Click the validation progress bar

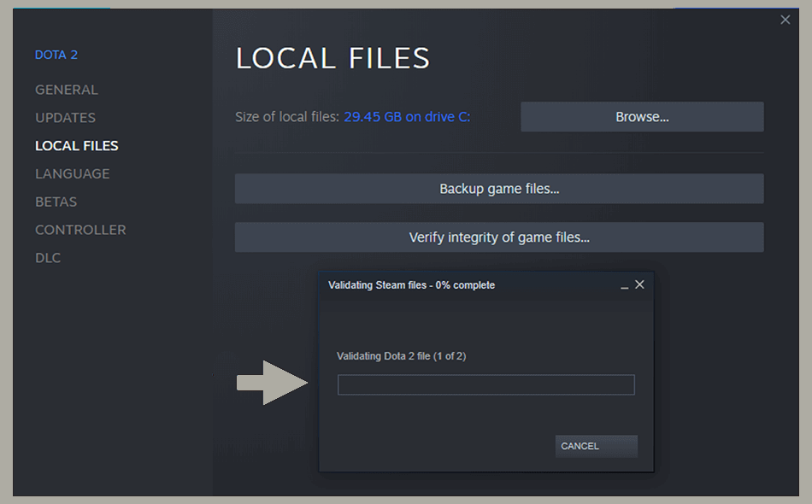pyautogui.click(x=485, y=384)
